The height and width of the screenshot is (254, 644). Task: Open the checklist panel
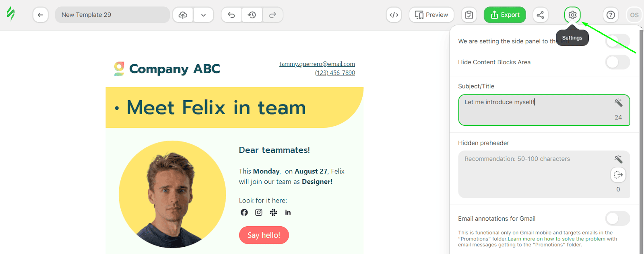coord(469,14)
